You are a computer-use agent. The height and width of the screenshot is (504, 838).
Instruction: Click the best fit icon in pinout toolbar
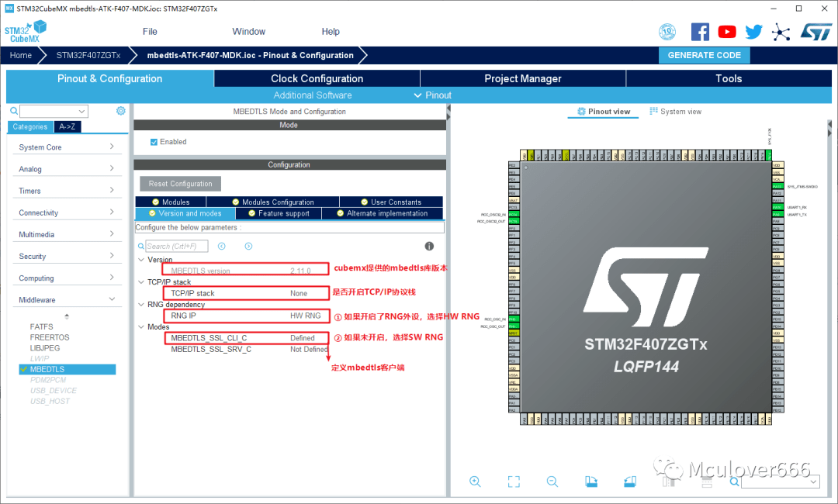coord(514,481)
